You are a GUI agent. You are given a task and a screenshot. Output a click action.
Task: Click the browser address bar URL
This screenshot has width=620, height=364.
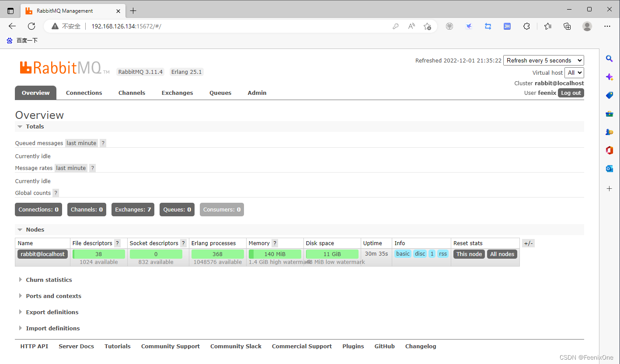click(x=126, y=26)
